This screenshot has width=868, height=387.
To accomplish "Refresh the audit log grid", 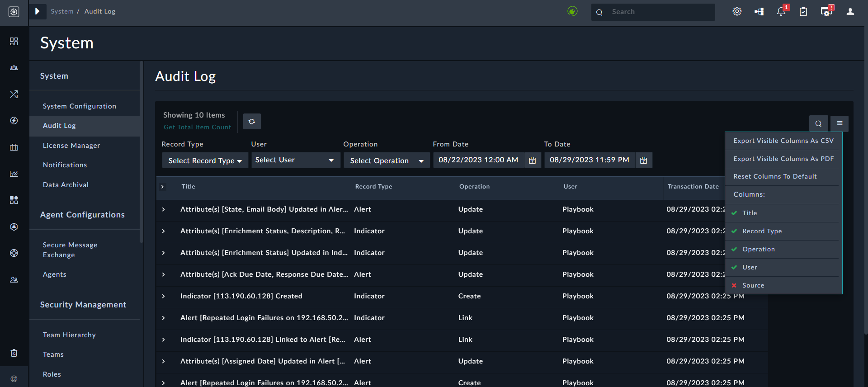I will tap(252, 122).
